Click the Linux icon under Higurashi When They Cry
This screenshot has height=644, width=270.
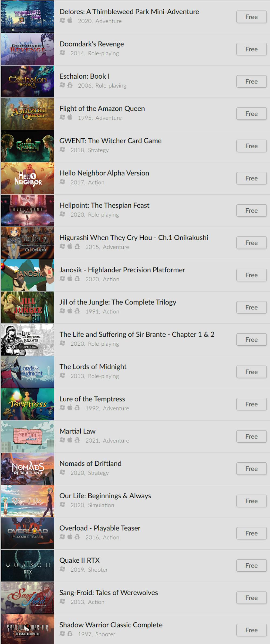pyautogui.click(x=77, y=246)
